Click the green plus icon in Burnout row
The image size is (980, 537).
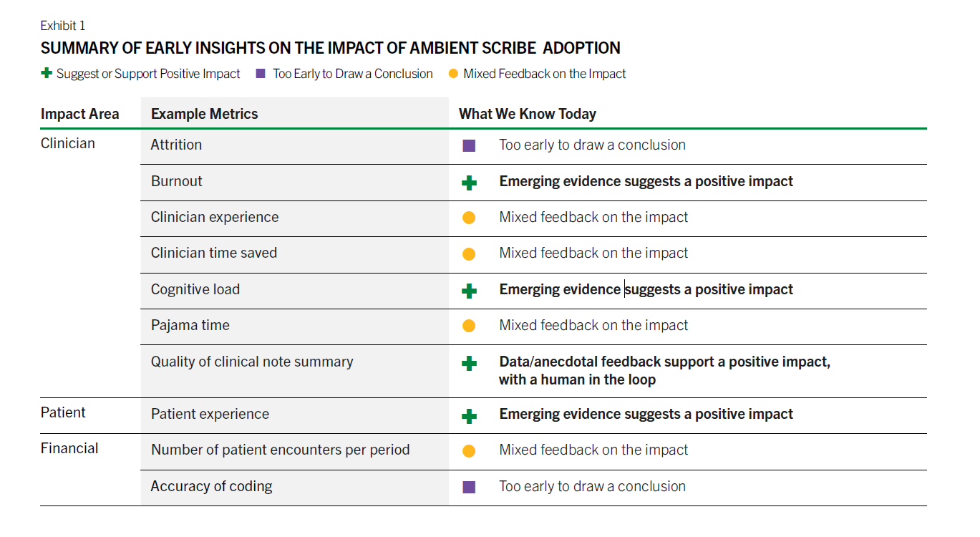[x=469, y=183]
